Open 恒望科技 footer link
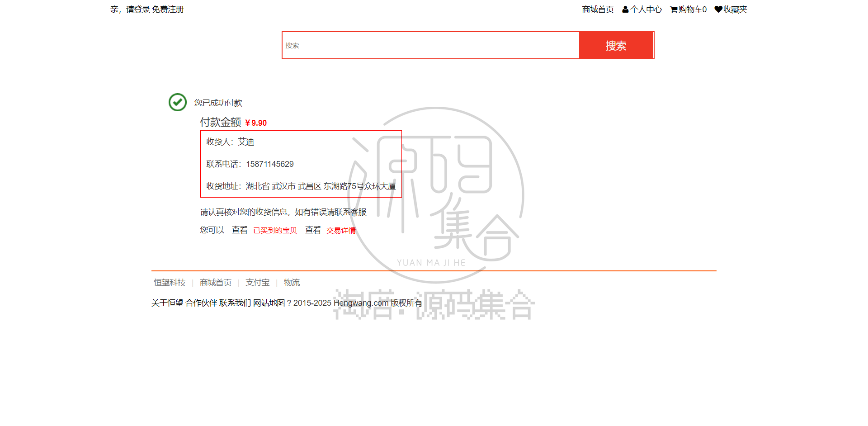Screen dimensions: 868x426 [170, 283]
